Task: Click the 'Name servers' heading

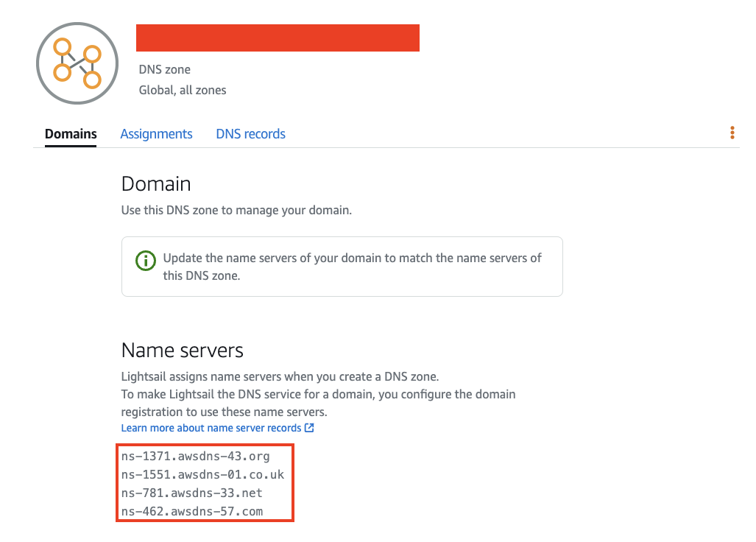Action: point(182,350)
